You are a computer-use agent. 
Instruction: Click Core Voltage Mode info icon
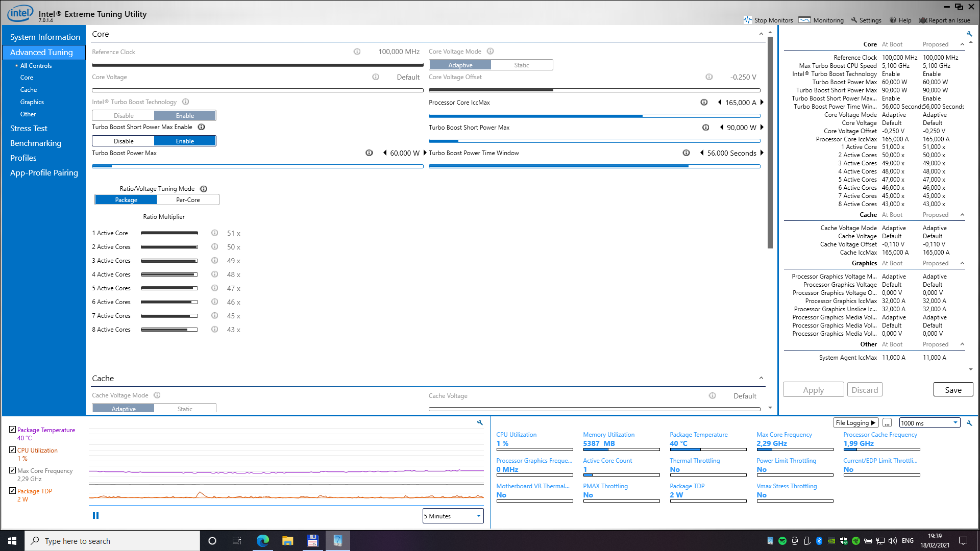tap(490, 51)
